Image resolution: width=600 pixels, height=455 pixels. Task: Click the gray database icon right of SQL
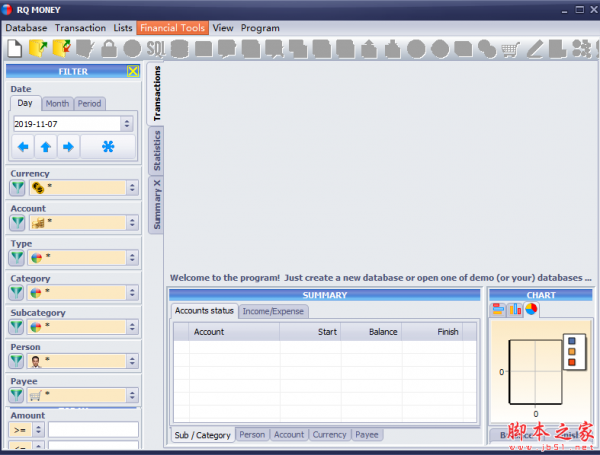pyautogui.click(x=179, y=49)
